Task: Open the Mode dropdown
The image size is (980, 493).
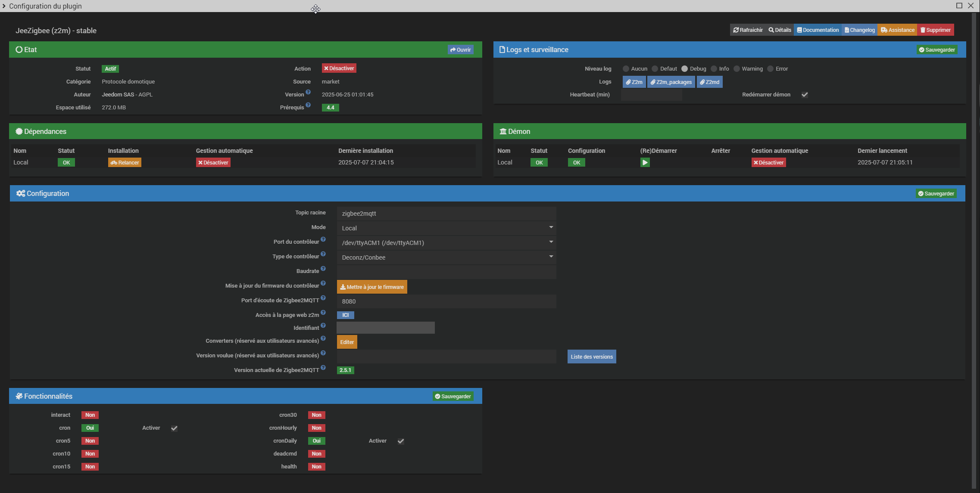Action: (x=446, y=228)
